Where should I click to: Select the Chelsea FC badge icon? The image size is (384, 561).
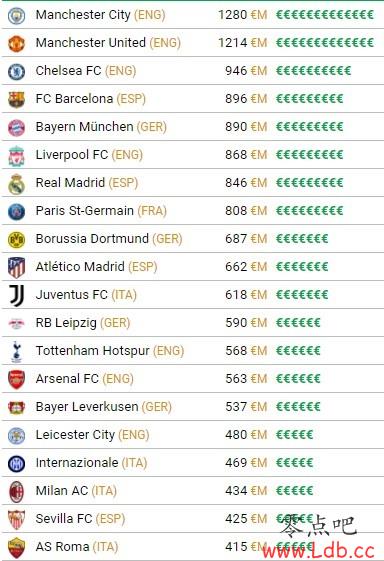16,72
